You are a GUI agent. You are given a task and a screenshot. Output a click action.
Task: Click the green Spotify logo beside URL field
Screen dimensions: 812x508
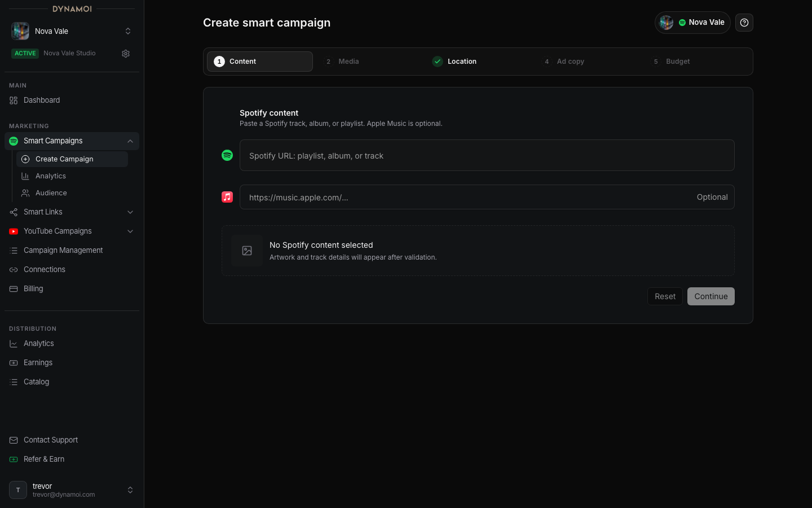tap(227, 155)
